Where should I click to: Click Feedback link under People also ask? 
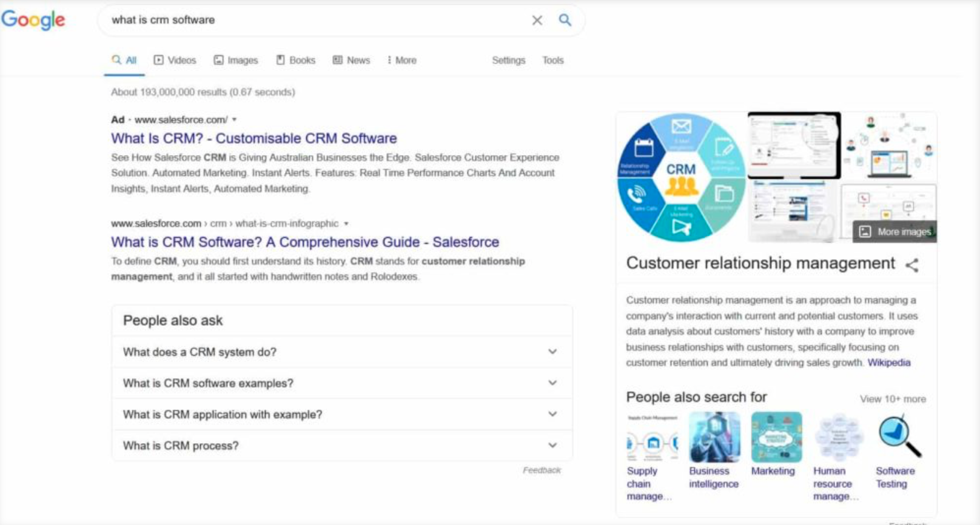[542, 470]
